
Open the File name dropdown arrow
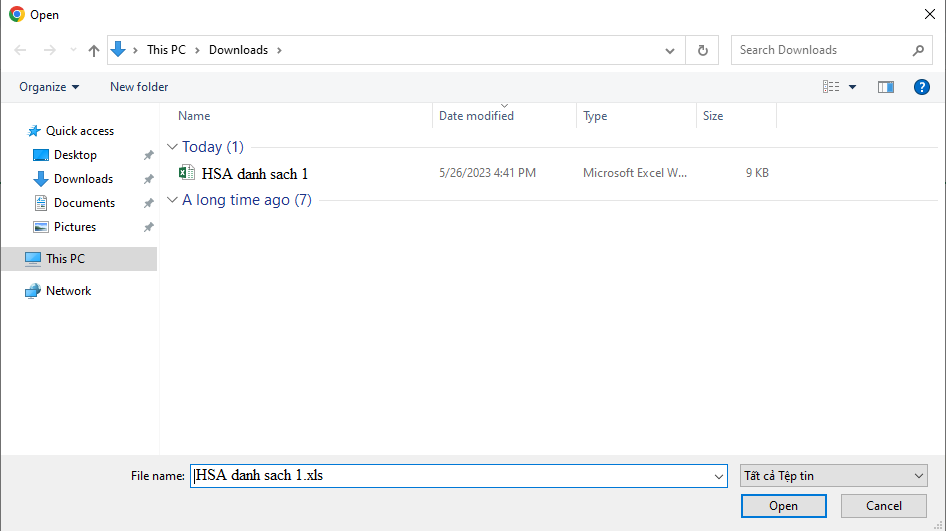(719, 476)
